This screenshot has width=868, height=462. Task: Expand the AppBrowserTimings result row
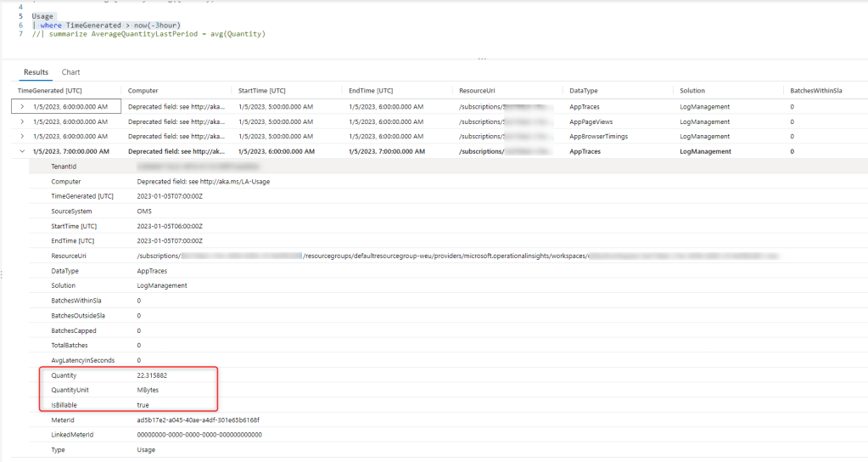pyautogui.click(x=22, y=136)
